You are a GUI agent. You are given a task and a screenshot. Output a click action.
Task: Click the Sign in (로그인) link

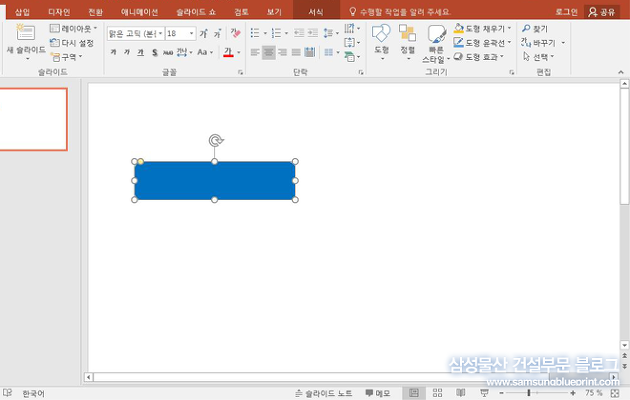point(567,12)
